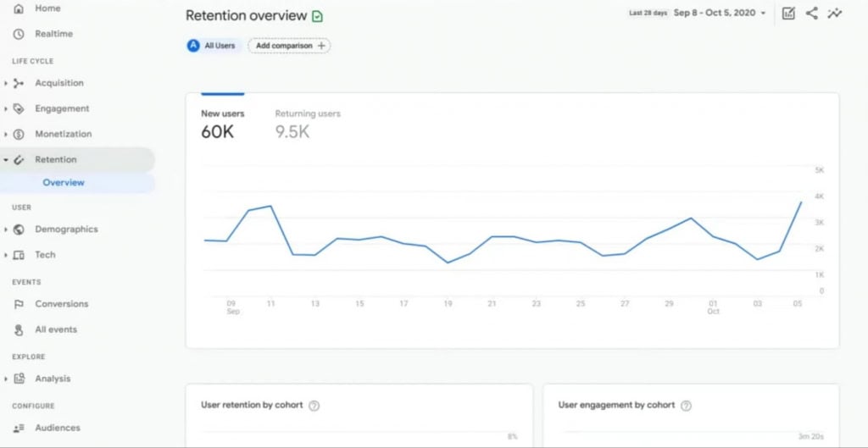This screenshot has height=448, width=868.
Task: Open the Overview page under Retention
Action: point(64,183)
